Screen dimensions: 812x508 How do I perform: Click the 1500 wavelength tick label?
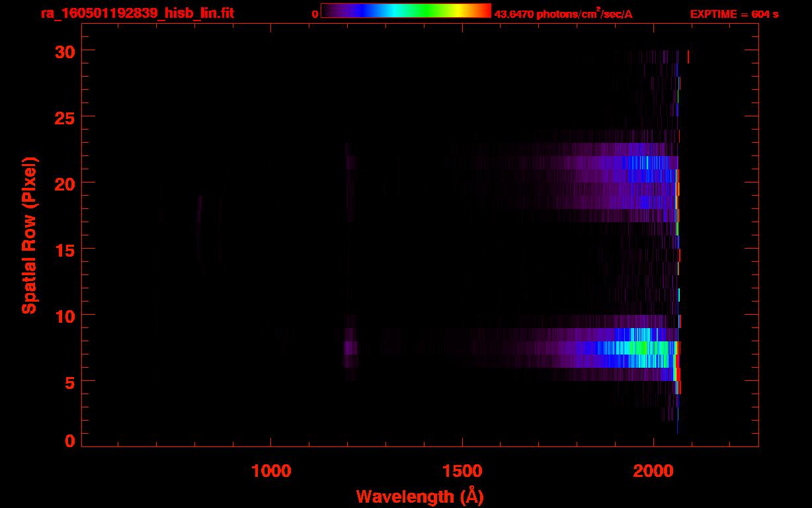[x=462, y=471]
